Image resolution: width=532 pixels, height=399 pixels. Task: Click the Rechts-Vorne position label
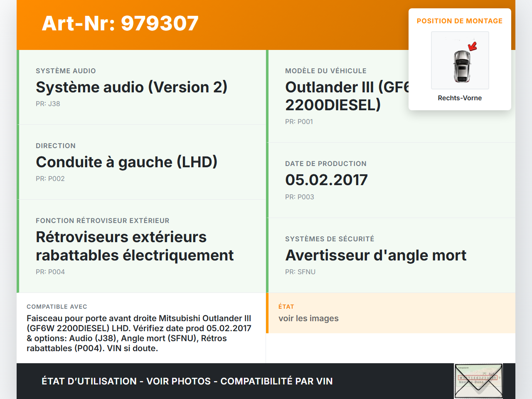[x=460, y=98]
